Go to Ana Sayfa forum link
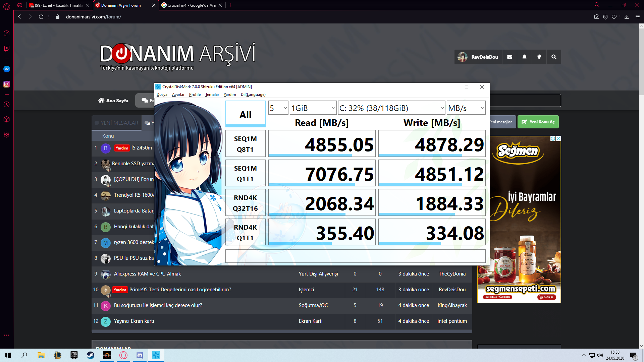Viewport: 644px width, 362px height. [113, 100]
